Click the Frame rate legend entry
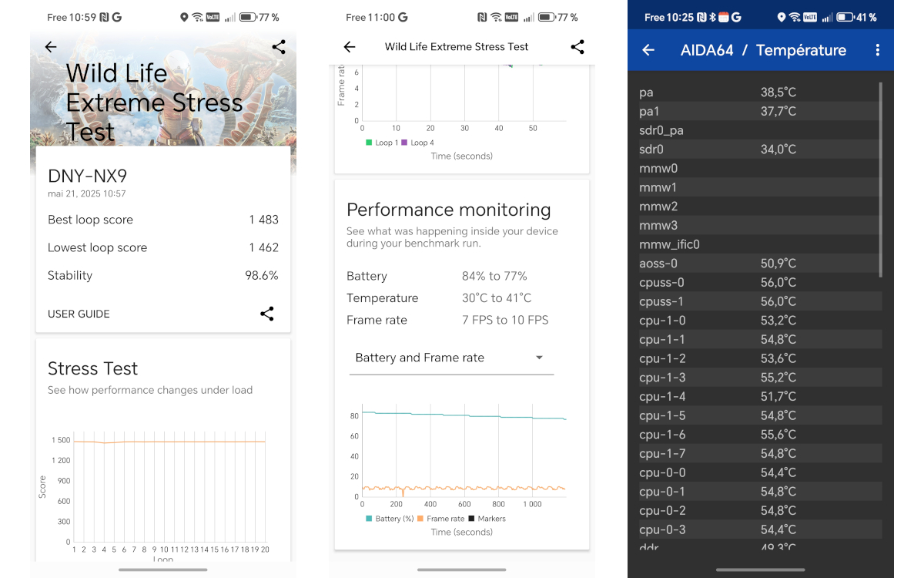 pyautogui.click(x=440, y=519)
